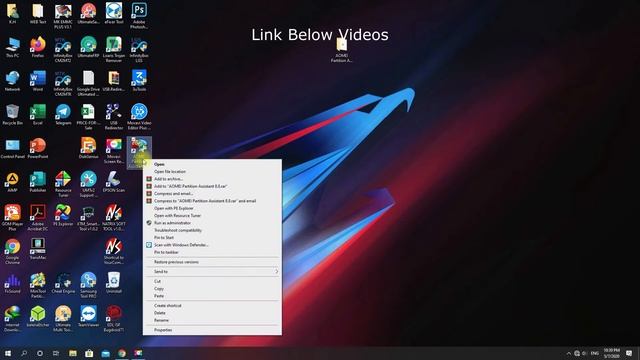The image size is (640, 360).
Task: Open taskbar Search
Action: pos(24,353)
